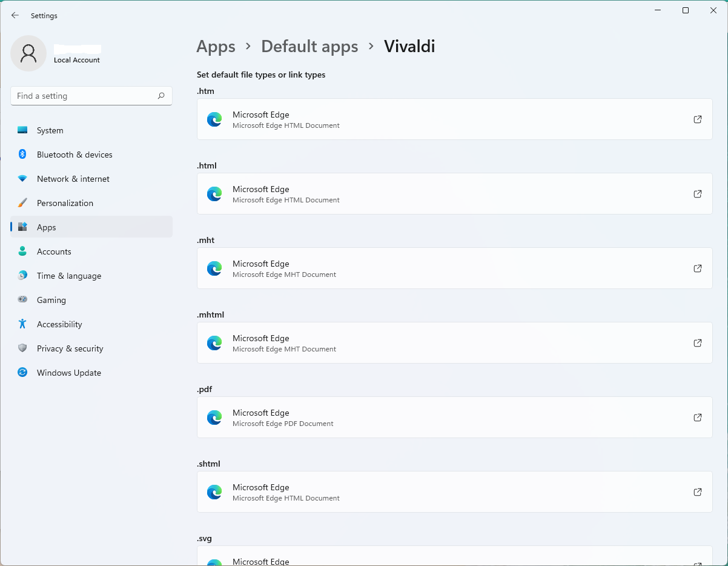Viewport: 728px width, 566px height.
Task: Click the Personalization paintbrush icon
Action: point(22,203)
